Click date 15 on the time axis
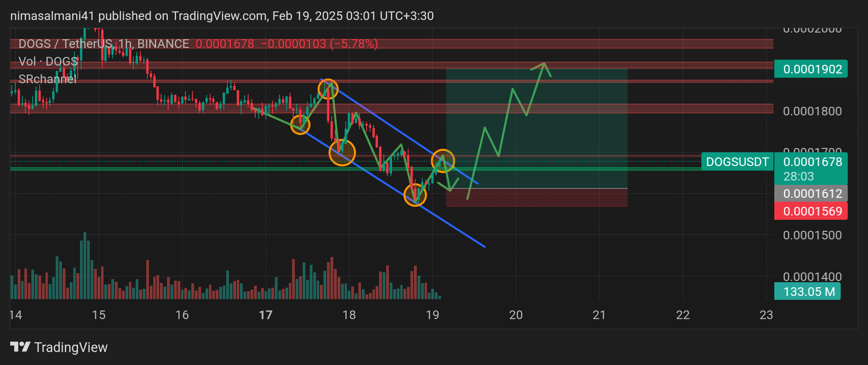 [99, 315]
